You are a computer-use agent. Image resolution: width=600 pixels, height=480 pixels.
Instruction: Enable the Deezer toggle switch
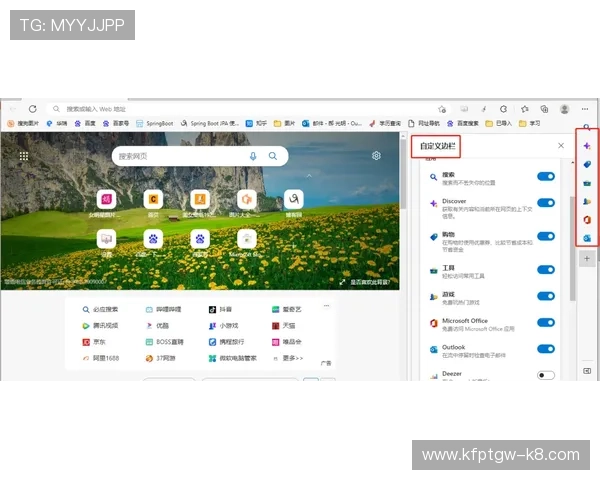545,375
